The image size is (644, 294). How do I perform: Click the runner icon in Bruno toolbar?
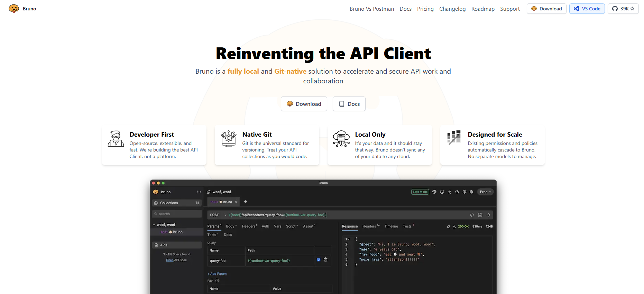coord(450,192)
